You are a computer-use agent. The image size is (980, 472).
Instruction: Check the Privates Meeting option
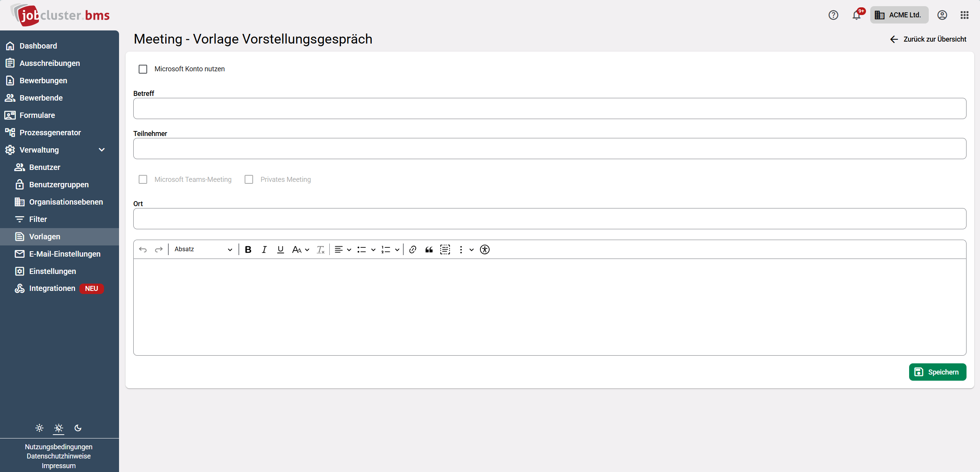click(x=249, y=180)
